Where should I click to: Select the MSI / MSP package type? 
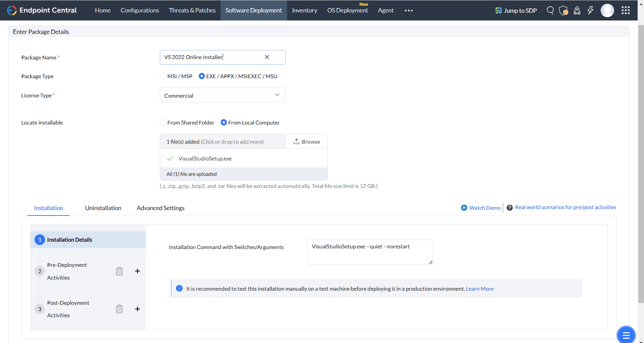(163, 76)
